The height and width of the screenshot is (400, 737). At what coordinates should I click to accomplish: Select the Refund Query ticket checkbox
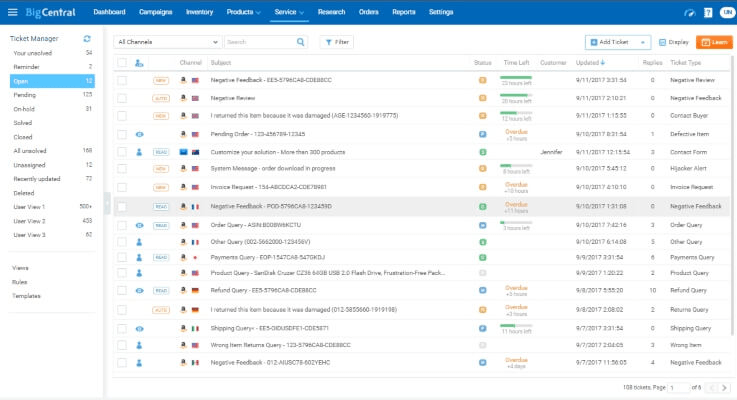click(x=122, y=290)
